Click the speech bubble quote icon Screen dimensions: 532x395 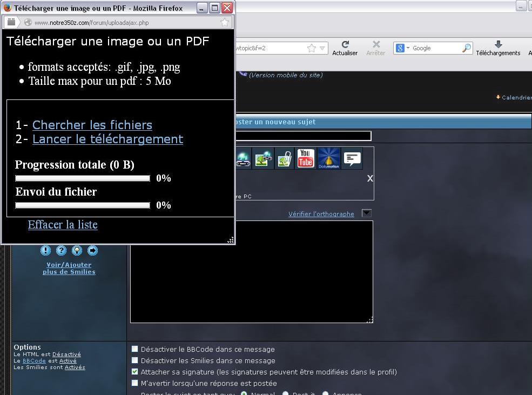tap(352, 158)
